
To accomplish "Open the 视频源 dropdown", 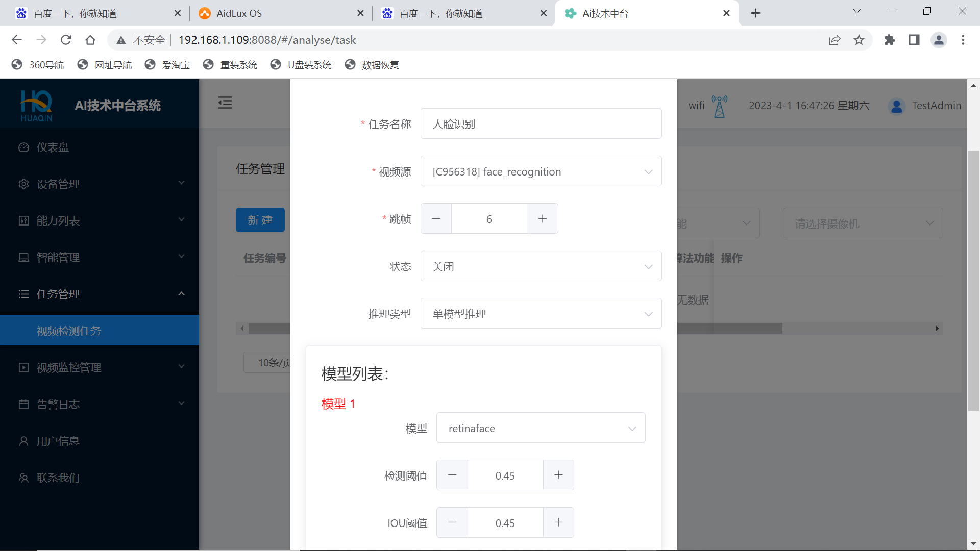I will pos(541,171).
